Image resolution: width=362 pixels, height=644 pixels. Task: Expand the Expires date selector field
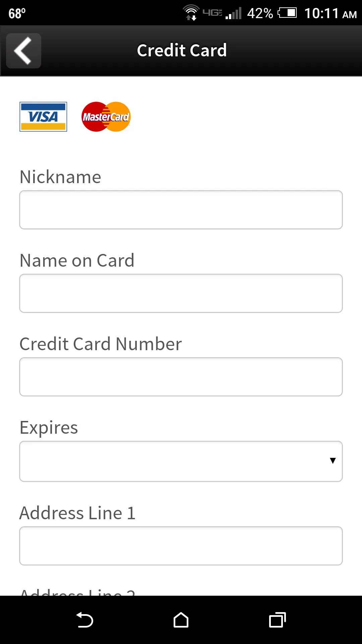click(x=181, y=461)
